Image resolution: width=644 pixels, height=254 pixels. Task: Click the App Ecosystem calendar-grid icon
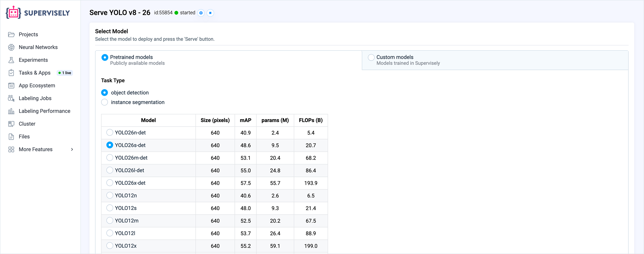pos(11,86)
